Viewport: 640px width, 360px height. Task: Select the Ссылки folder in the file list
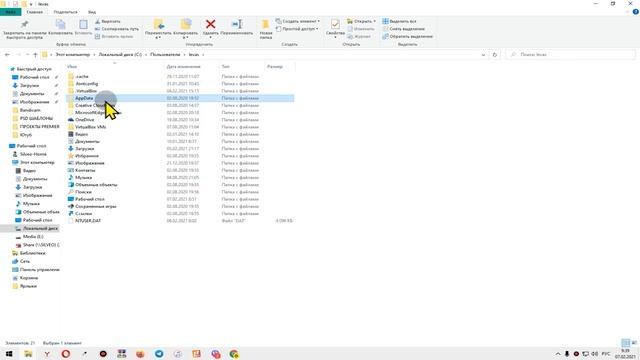83,213
